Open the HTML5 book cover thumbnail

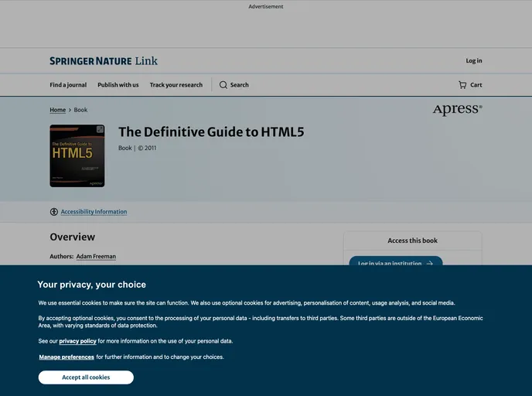point(77,155)
